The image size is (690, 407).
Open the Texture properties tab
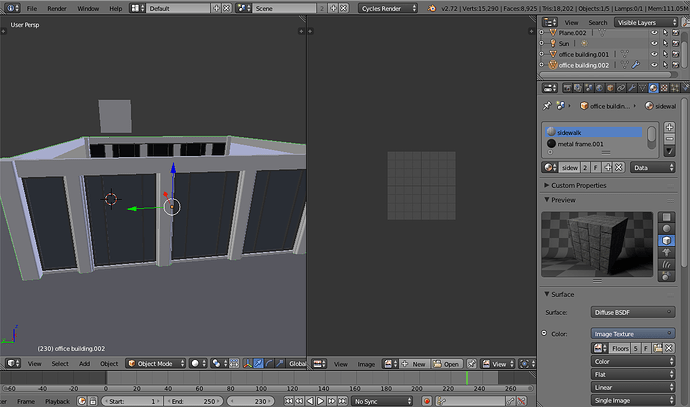[x=664, y=88]
